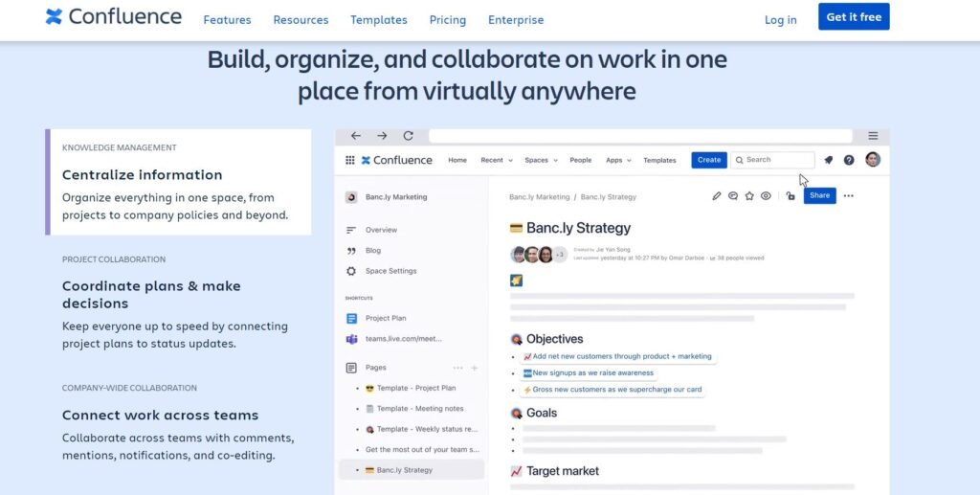Click Templates in the Confluence app bar
Screen dimensions: 980x495
coord(659,160)
